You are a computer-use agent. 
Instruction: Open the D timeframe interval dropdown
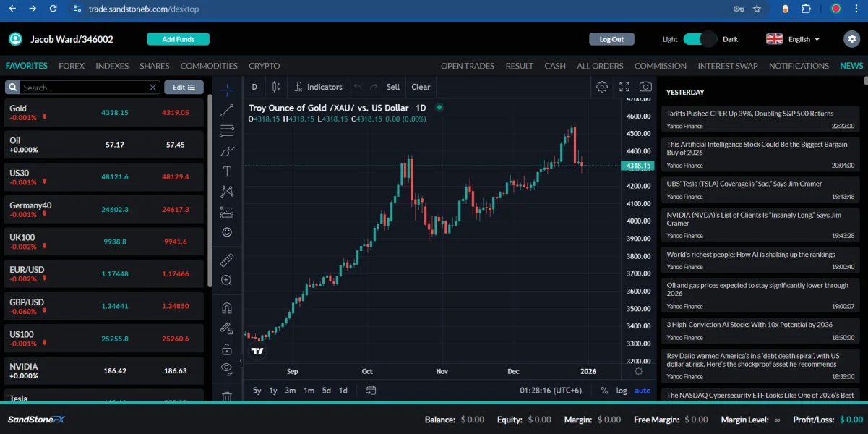(254, 87)
